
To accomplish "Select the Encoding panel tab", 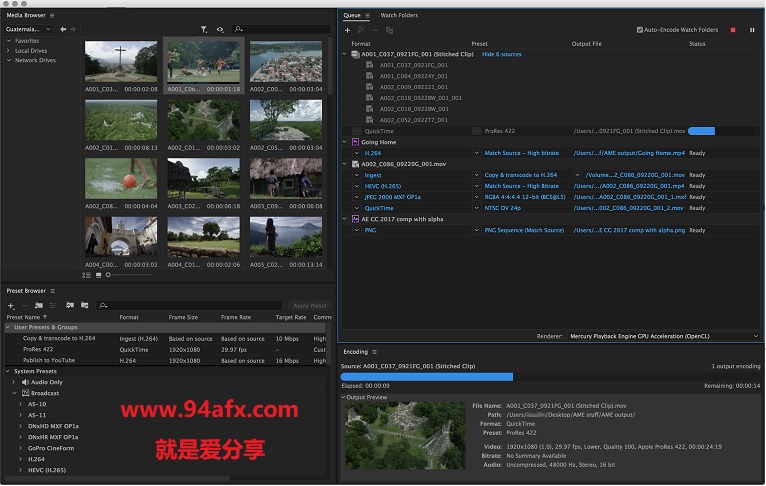I will click(x=356, y=352).
